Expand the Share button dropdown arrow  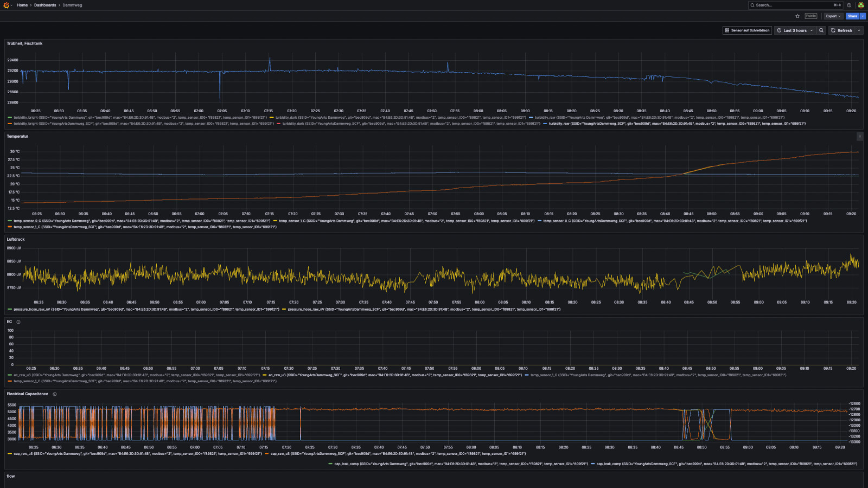click(x=863, y=16)
